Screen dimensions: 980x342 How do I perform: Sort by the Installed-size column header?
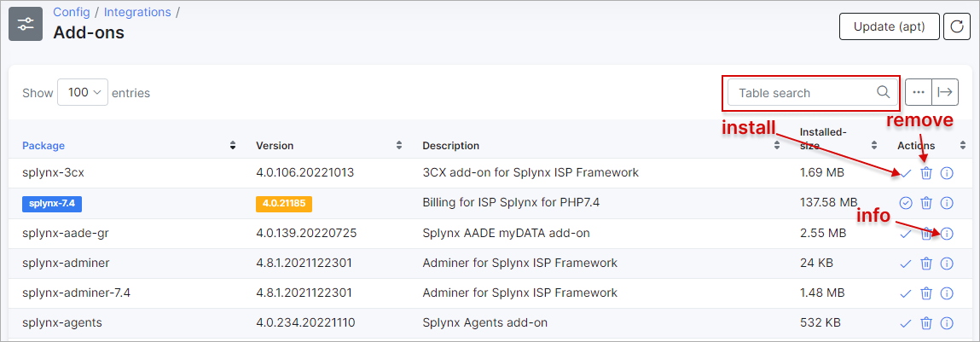click(823, 139)
